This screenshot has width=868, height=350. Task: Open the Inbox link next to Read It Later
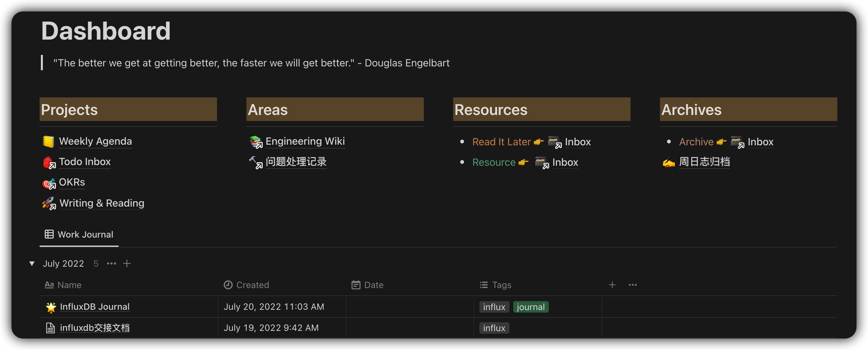tap(577, 142)
